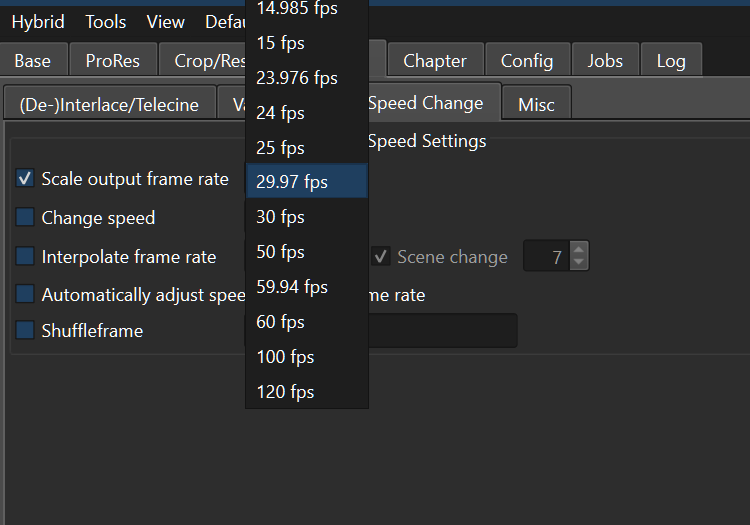This screenshot has width=750, height=525.
Task: Click the Shuffleframe text input field
Action: (x=445, y=330)
